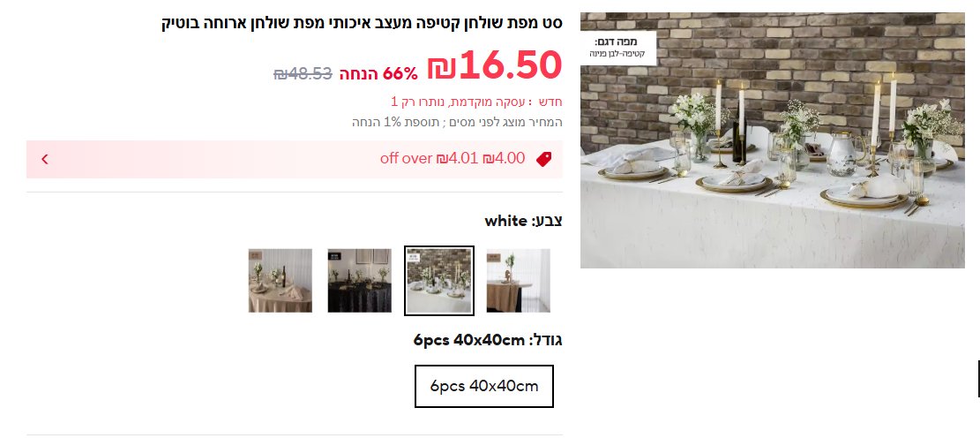Image resolution: width=980 pixels, height=438 pixels.
Task: Select the black tablecloth color swatch
Action: (359, 280)
